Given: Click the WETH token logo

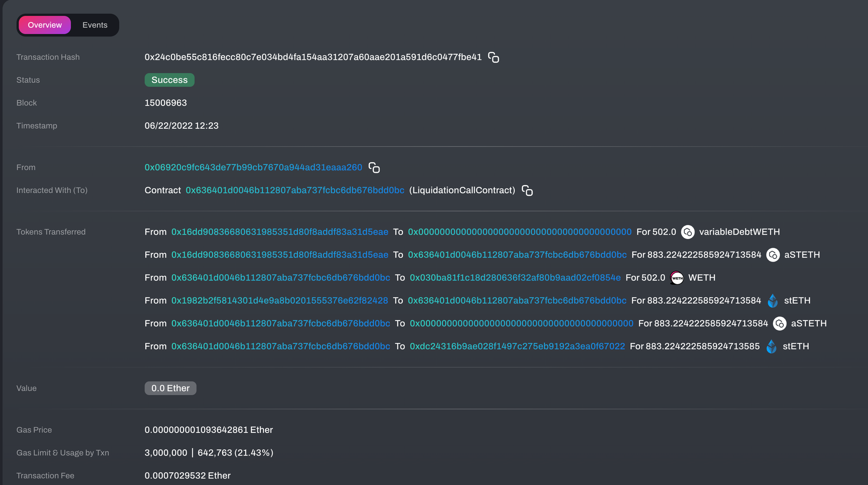Looking at the screenshot, I should [x=677, y=278].
